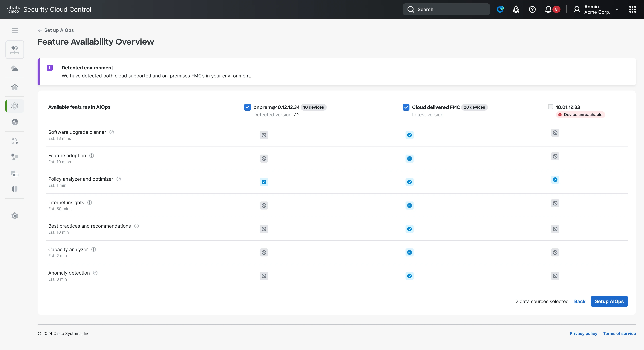Open notifications bell with 8 alerts
644x350 pixels.
coord(552,9)
